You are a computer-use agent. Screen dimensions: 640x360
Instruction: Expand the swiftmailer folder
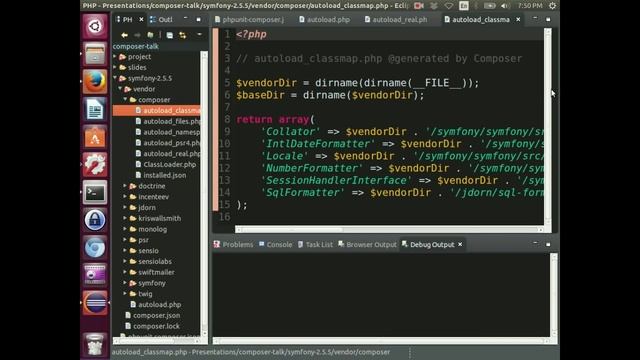point(125,272)
